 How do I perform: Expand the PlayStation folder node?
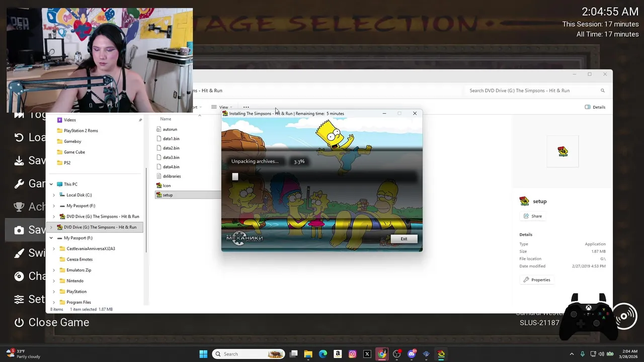[54, 292]
